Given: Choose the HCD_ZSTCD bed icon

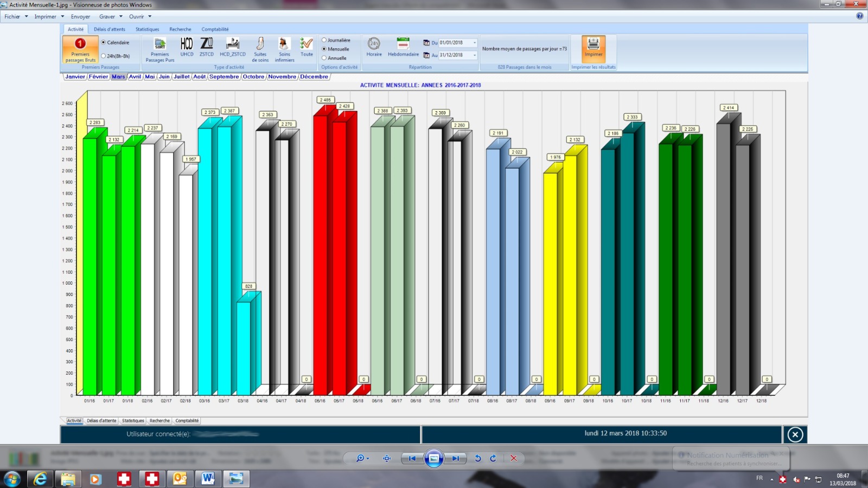Looking at the screenshot, I should click(x=233, y=47).
